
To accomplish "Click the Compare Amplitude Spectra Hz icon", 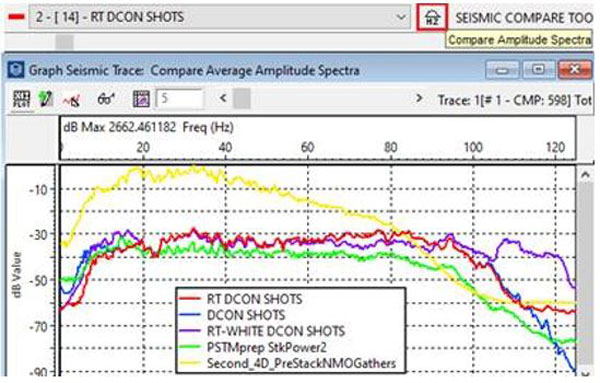I will [432, 17].
